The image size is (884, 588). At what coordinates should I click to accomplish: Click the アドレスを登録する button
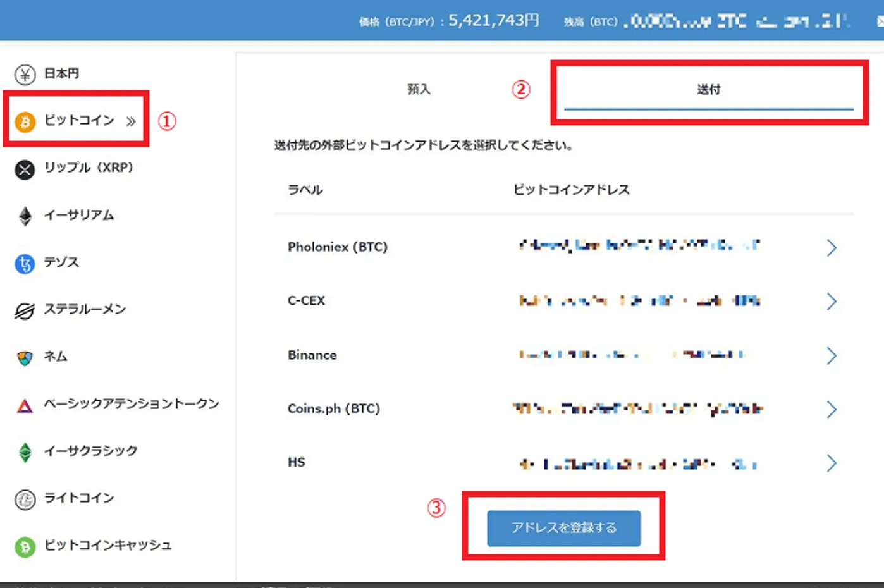point(563,528)
